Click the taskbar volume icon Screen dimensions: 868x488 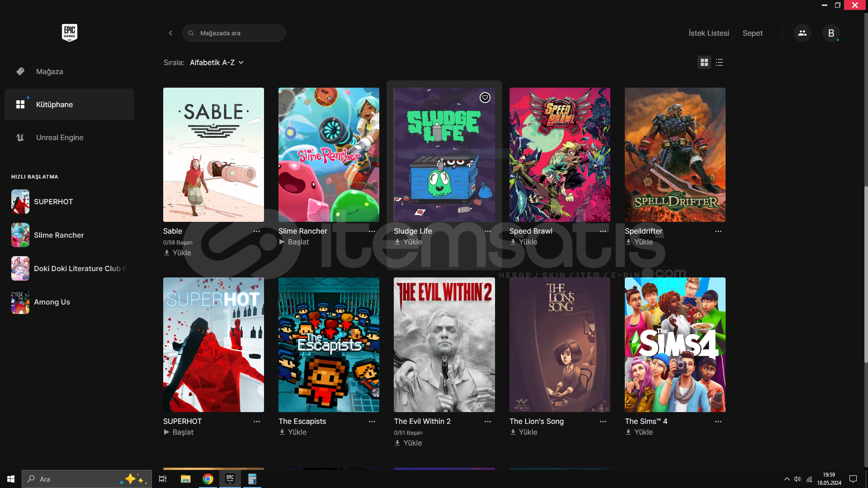797,479
